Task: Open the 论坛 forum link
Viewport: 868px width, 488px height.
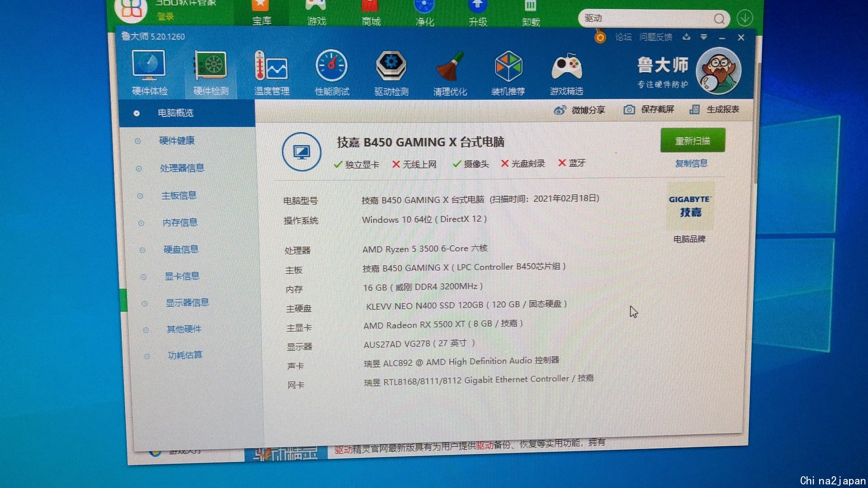Action: pos(623,37)
